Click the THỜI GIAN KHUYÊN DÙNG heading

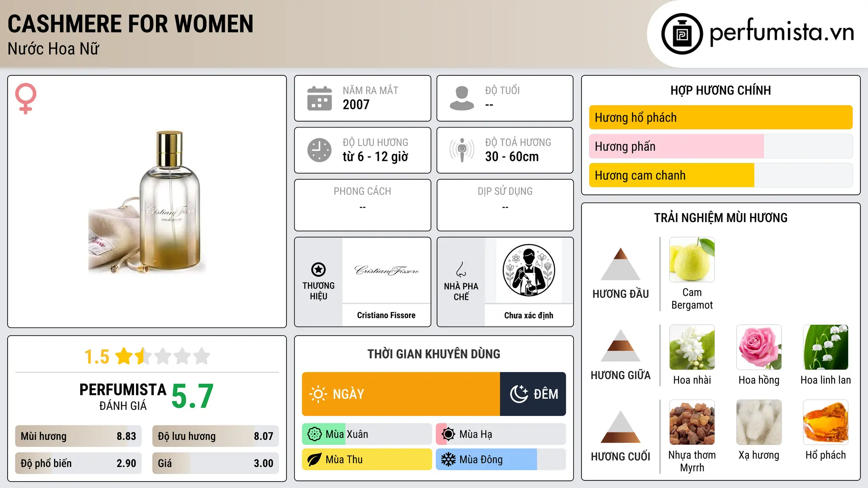point(434,354)
